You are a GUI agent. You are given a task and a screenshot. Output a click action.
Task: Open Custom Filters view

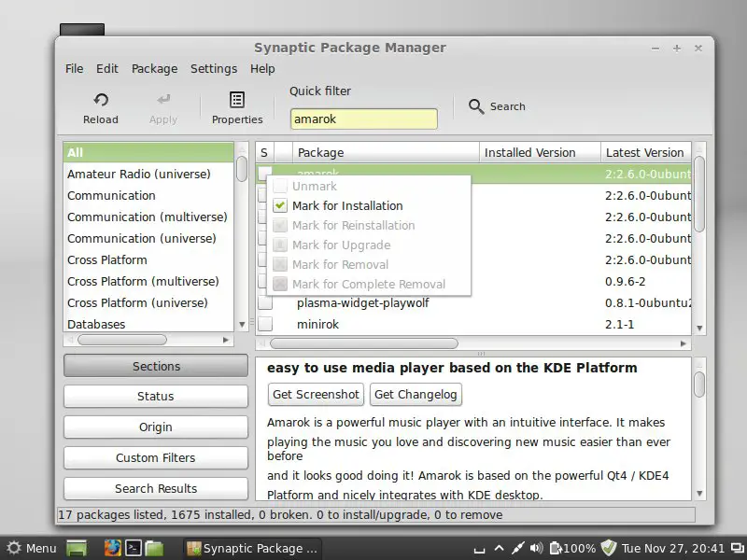click(x=156, y=457)
